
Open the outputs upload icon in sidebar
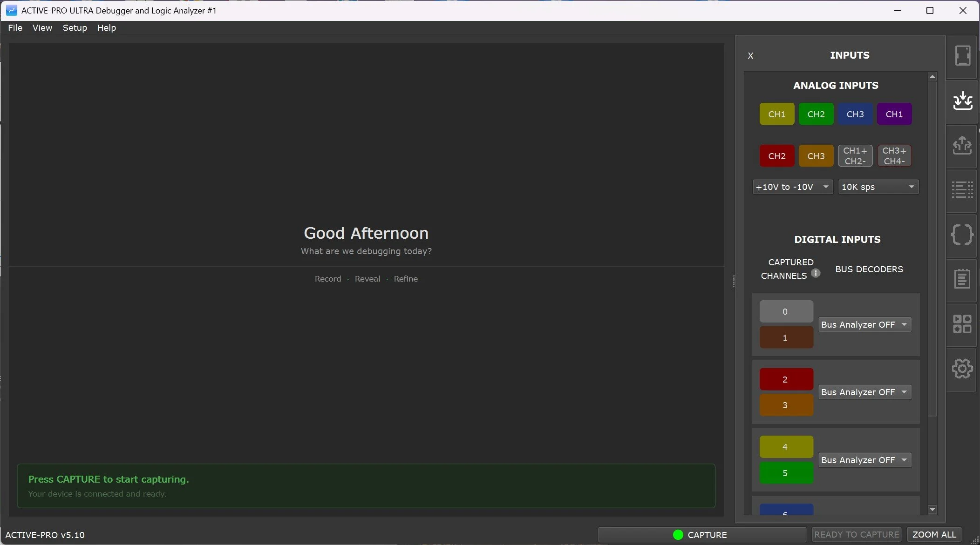[962, 145]
